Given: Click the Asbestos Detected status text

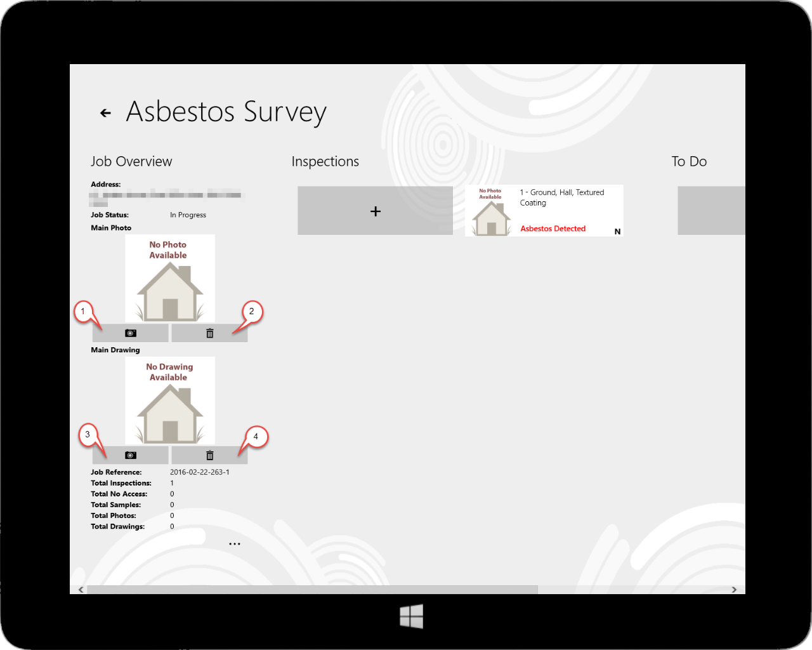Looking at the screenshot, I should [x=553, y=229].
